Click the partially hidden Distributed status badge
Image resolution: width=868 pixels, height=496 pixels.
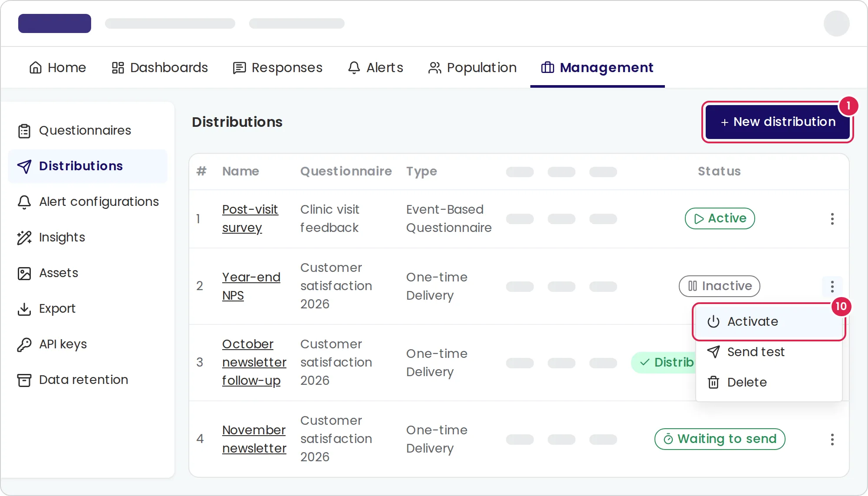click(664, 363)
